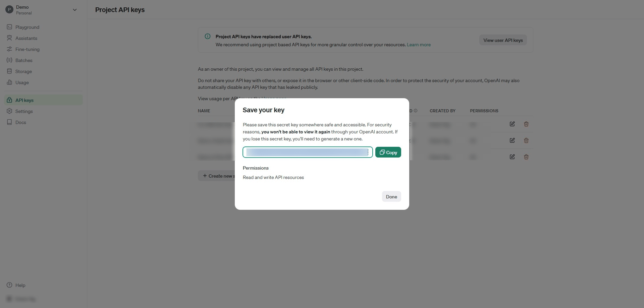Click the Project API keys page title

[x=120, y=10]
